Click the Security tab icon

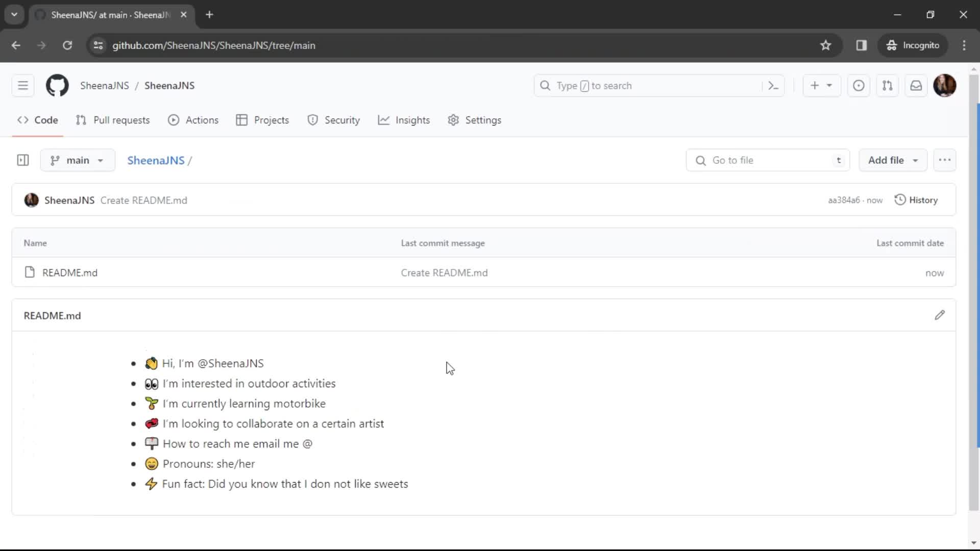pos(313,120)
